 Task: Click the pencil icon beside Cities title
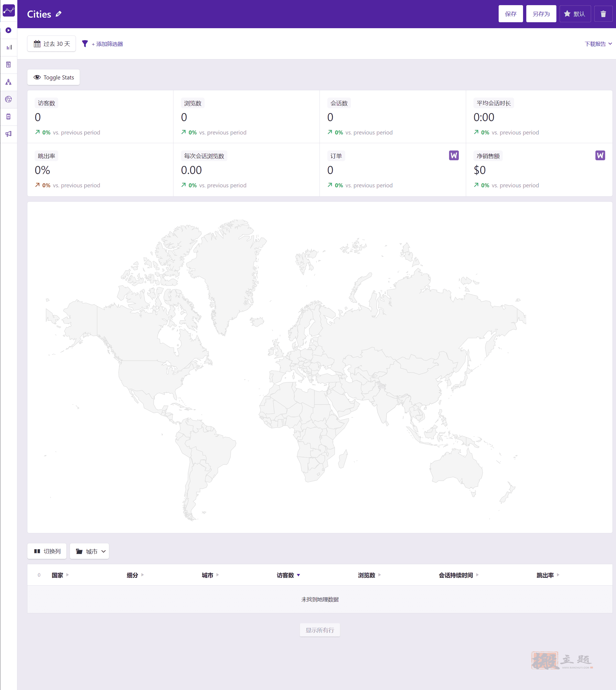point(59,14)
